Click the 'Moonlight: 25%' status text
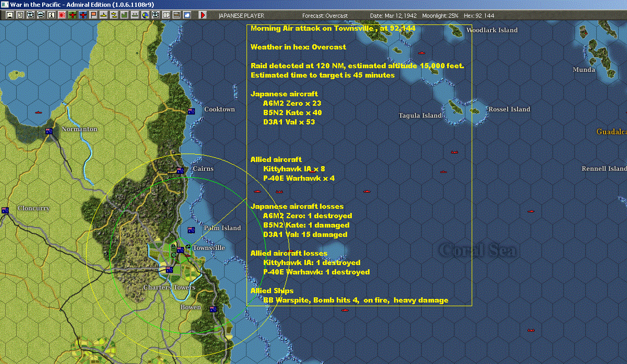Image resolution: width=627 pixels, height=364 pixels. coord(440,16)
